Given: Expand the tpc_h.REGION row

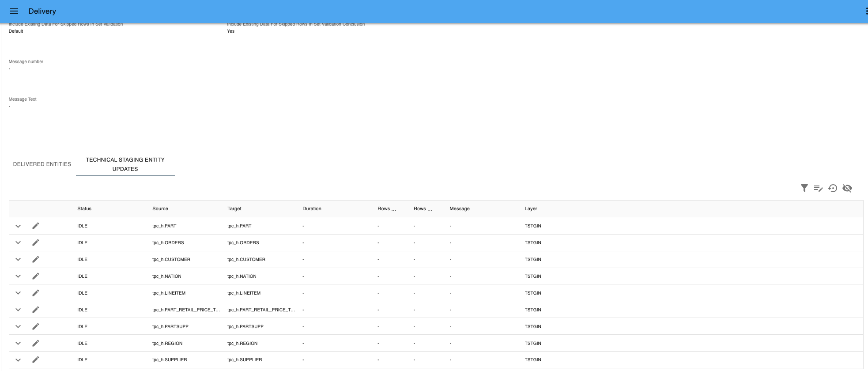Looking at the screenshot, I should [18, 343].
